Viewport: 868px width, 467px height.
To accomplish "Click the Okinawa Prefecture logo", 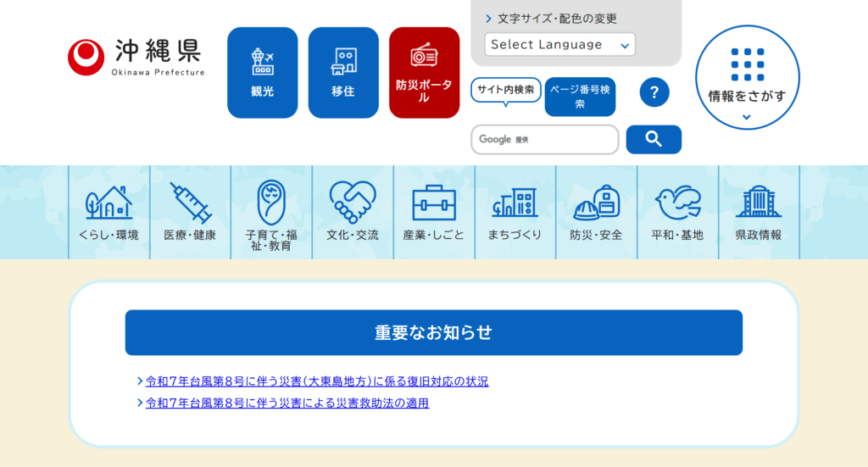I will click(136, 57).
